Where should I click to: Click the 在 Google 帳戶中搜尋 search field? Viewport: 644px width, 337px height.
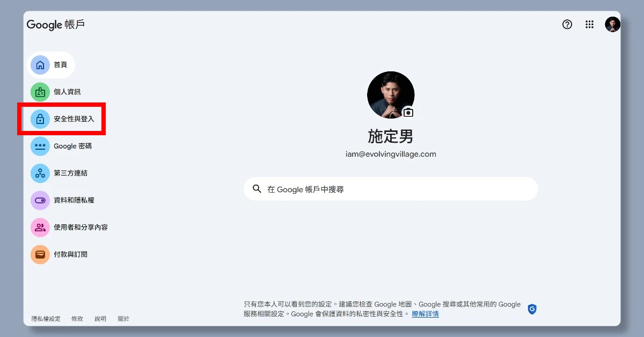[391, 189]
